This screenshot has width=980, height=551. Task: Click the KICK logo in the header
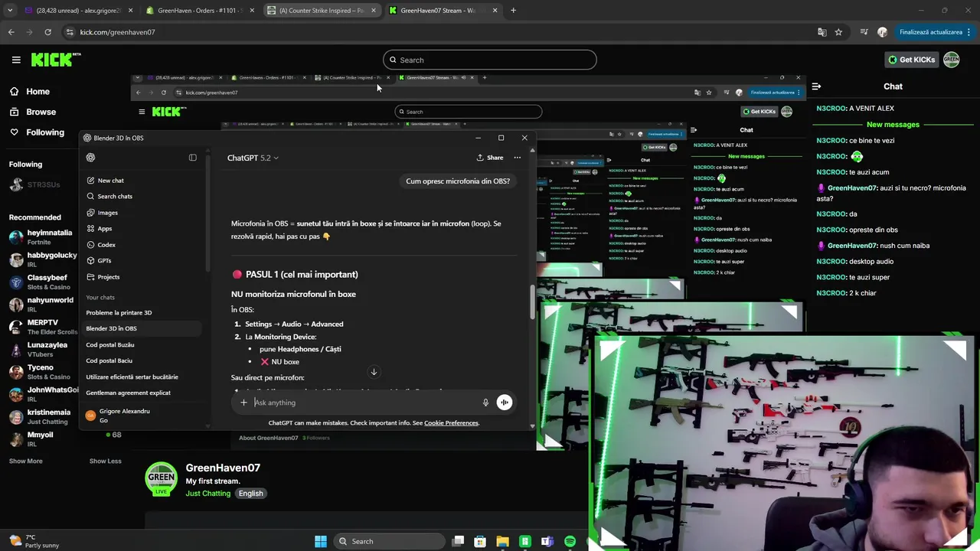pos(56,60)
